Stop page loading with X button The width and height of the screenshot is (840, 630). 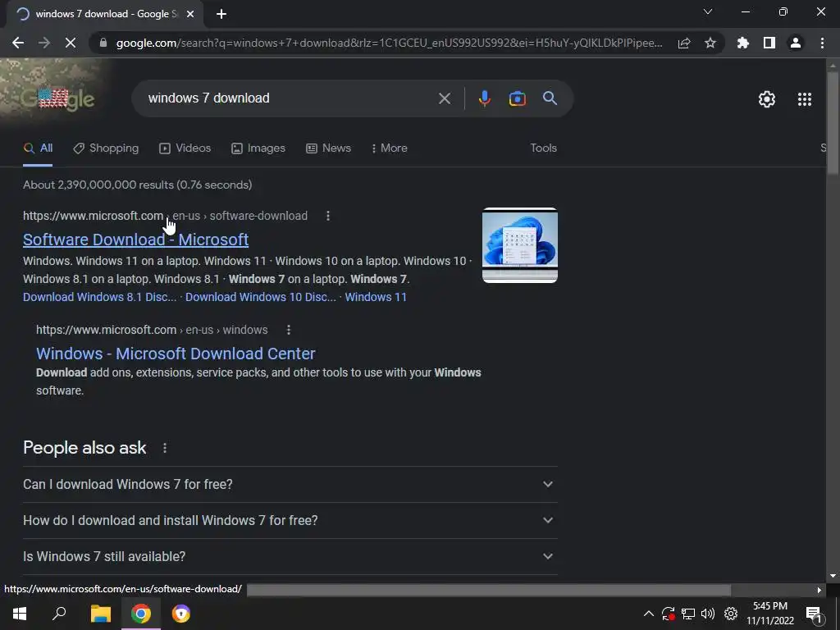71,43
